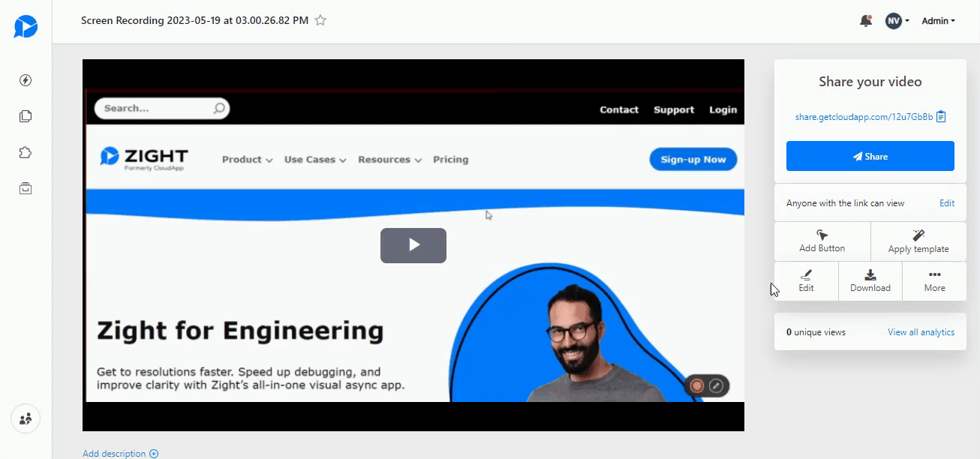
Task: Expand the Admin dropdown
Action: pyautogui.click(x=939, y=21)
